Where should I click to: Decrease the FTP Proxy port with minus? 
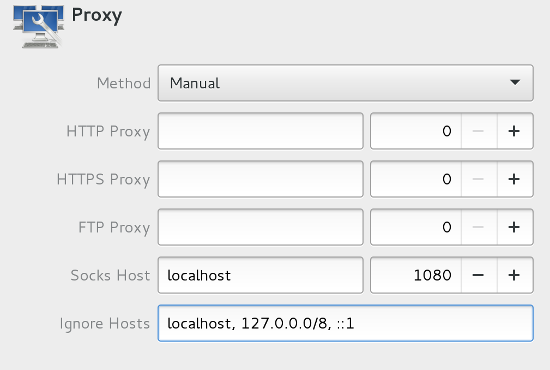(x=478, y=227)
